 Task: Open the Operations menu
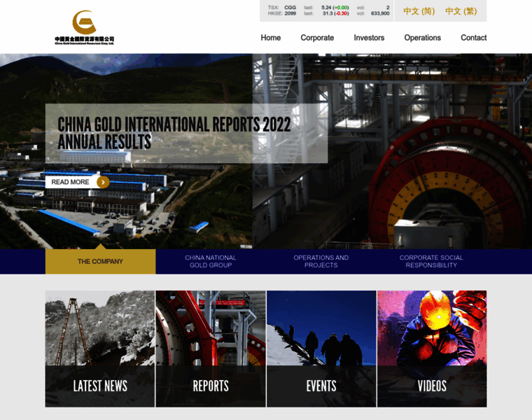(x=422, y=38)
